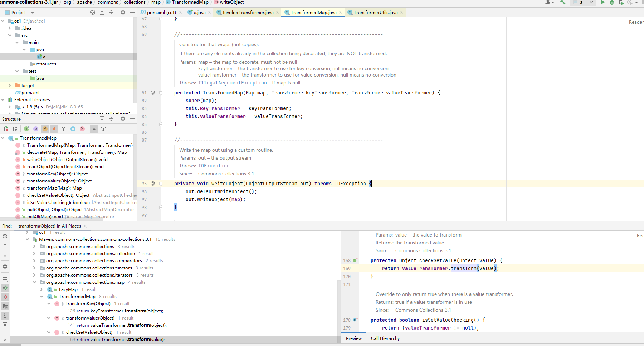Open Find panel settings gear icon
The width and height of the screenshot is (644, 346).
point(5,267)
